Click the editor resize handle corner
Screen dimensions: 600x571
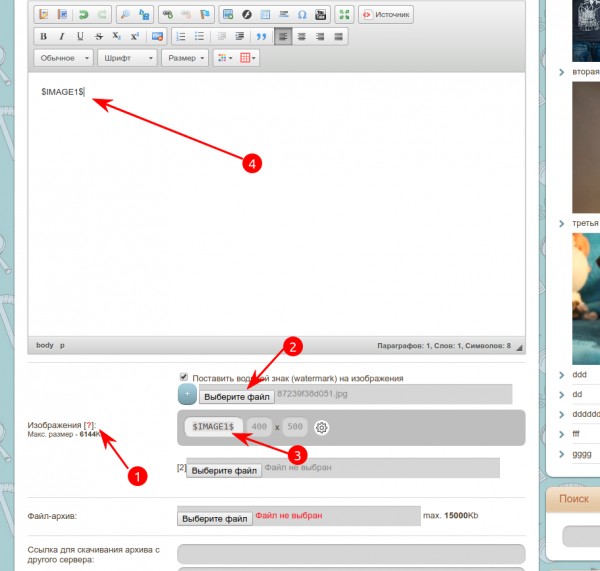coord(519,348)
